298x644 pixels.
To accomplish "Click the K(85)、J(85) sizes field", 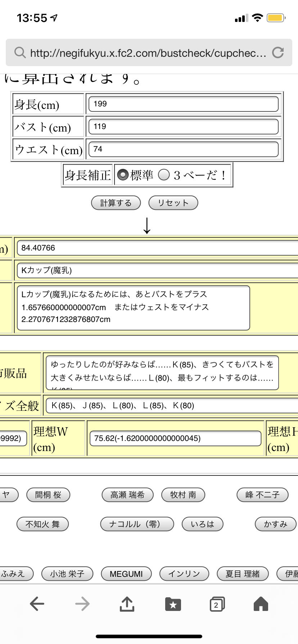I will coord(172,406).
